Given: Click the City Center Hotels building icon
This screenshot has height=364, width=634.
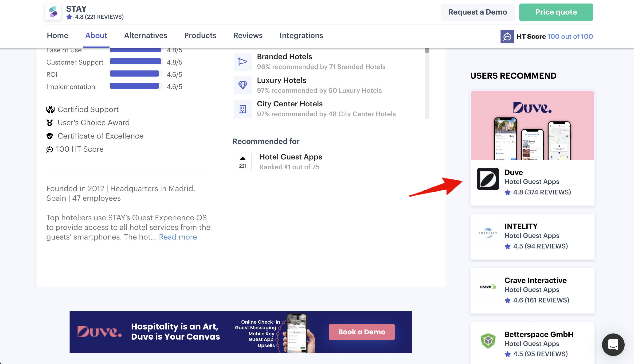Looking at the screenshot, I should (x=242, y=109).
